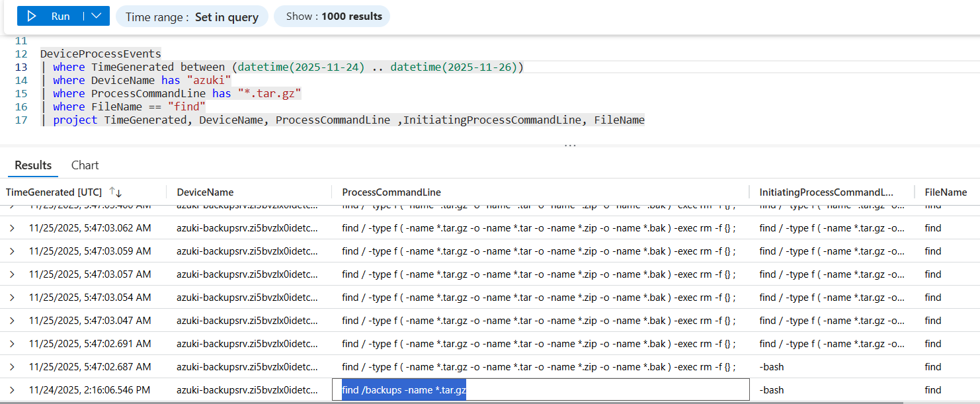This screenshot has width=980, height=404.
Task: Expand row with time 5:47:03.057 AM
Action: pos(12,274)
